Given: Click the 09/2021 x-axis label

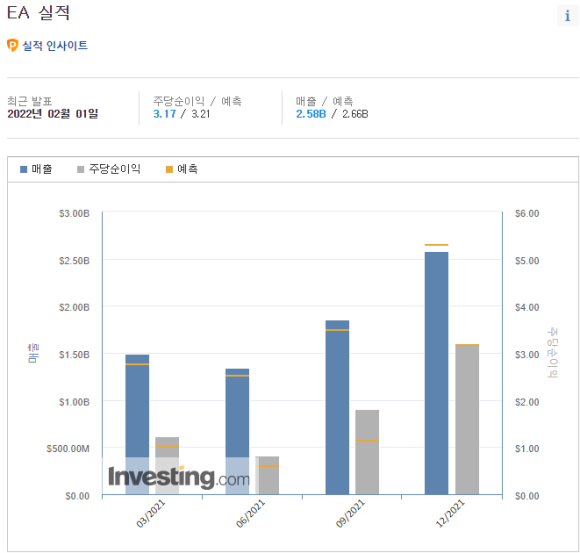Looking at the screenshot, I should [x=350, y=513].
